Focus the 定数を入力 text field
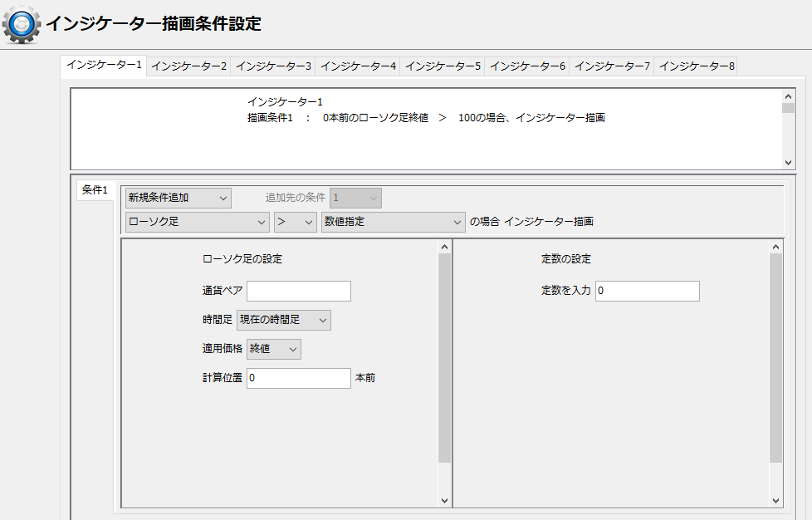The image size is (812, 520). coord(647,291)
